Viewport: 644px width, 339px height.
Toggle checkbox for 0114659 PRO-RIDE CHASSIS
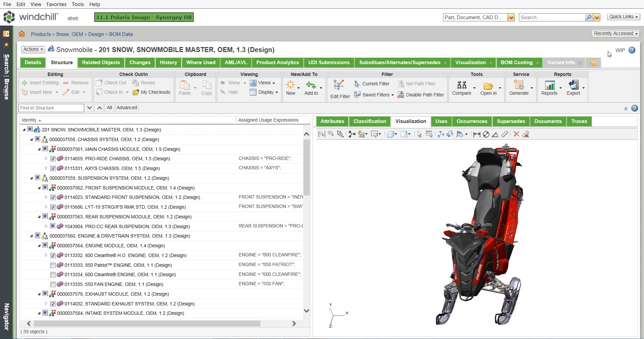coord(53,159)
